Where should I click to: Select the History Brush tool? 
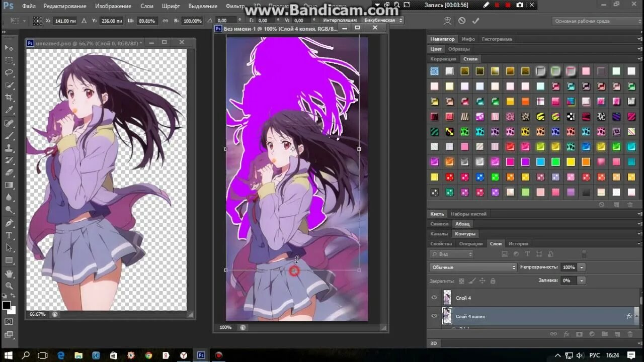coord(9,160)
